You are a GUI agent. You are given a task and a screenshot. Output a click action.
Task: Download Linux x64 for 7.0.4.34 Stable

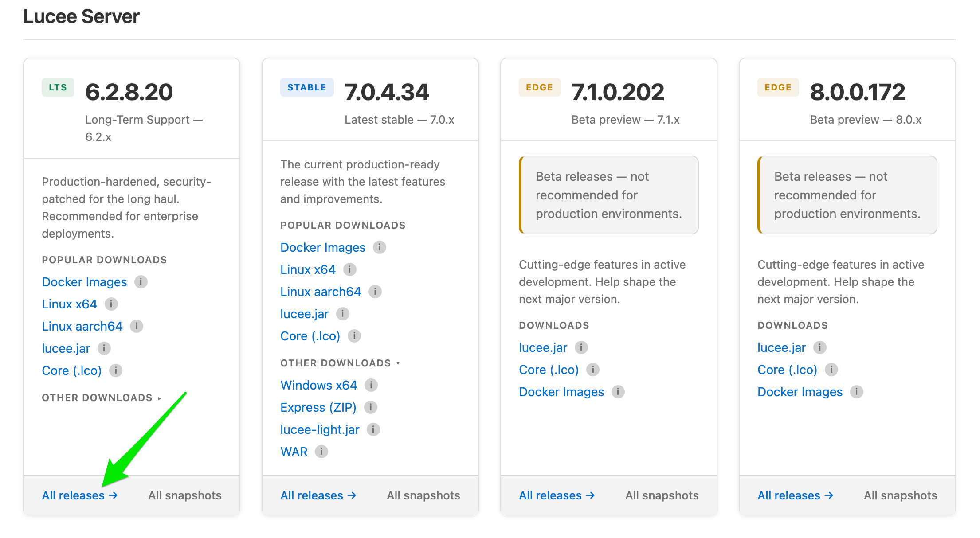308,269
